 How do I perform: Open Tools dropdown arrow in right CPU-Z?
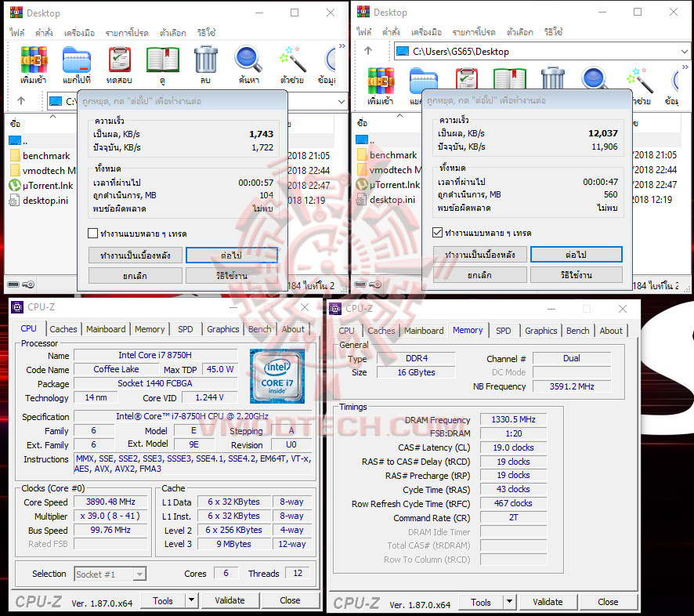coord(509,601)
